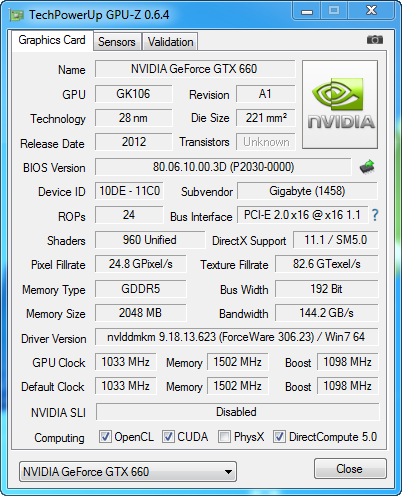Click the camera screenshot icon
This screenshot has height=496, width=402.
pyautogui.click(x=375, y=40)
